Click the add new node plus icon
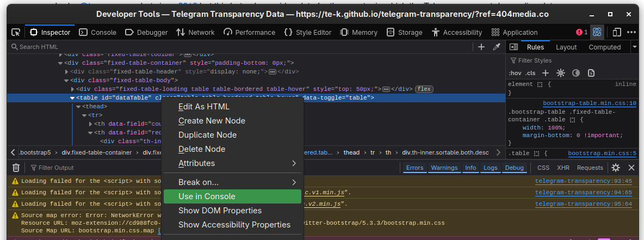644x240 pixels. tap(481, 47)
